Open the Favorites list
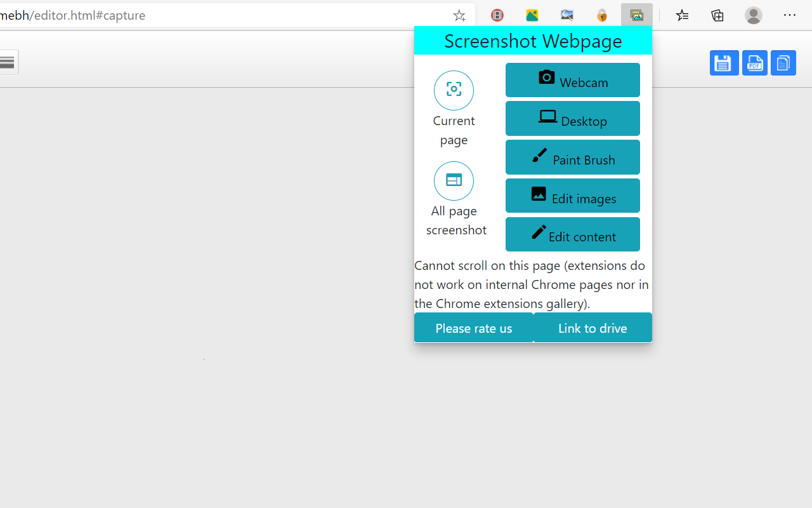The image size is (812, 508). click(683, 15)
